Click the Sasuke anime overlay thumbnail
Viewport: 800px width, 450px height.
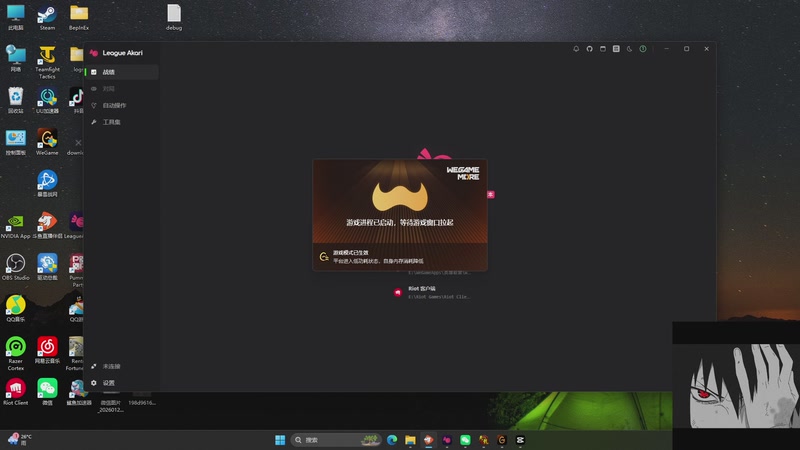(x=736, y=386)
